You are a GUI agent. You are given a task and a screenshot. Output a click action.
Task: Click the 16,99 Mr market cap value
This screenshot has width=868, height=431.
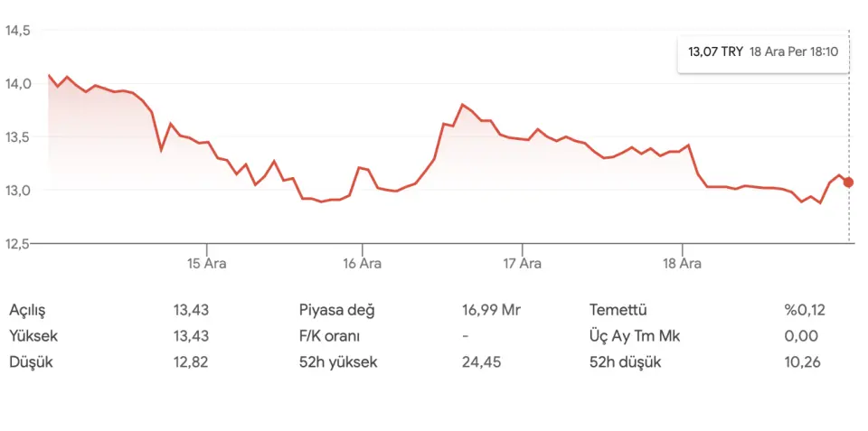491,311
